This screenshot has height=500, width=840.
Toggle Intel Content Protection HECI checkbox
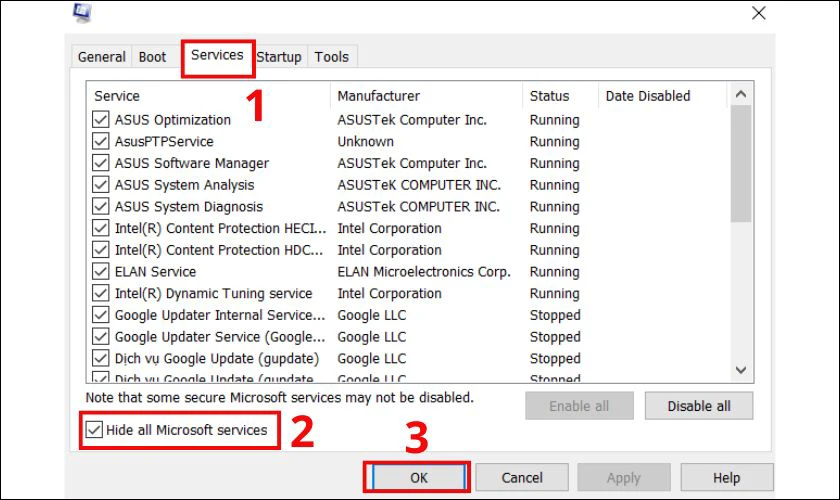pyautogui.click(x=101, y=228)
